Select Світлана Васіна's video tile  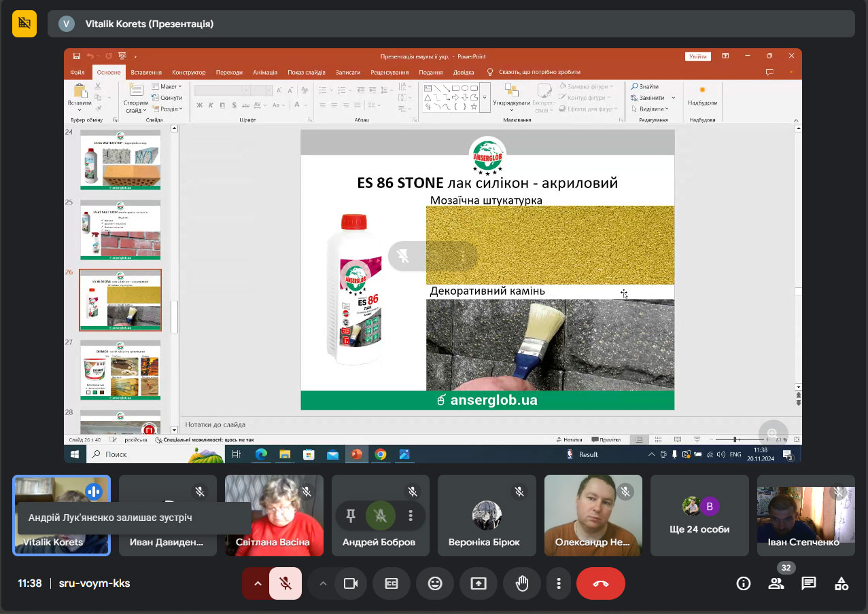[x=275, y=516]
